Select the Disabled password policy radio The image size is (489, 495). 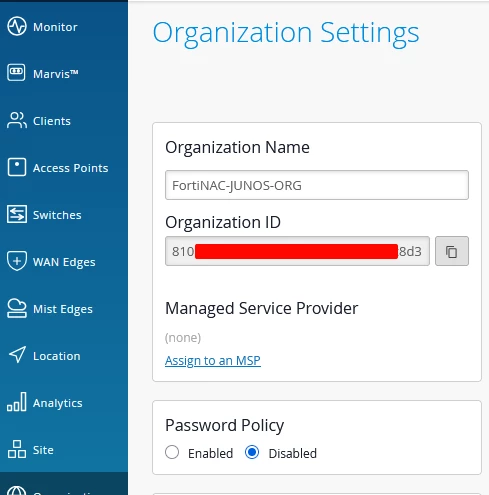click(x=252, y=452)
